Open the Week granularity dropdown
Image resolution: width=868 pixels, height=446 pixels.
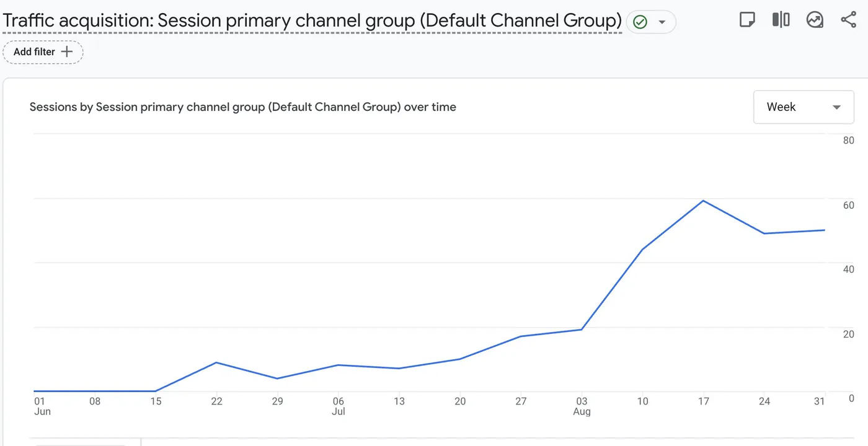pyautogui.click(x=804, y=107)
